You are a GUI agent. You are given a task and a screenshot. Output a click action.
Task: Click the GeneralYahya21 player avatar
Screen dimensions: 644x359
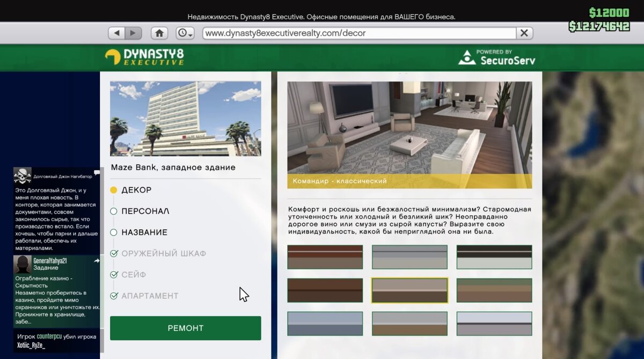(x=23, y=264)
